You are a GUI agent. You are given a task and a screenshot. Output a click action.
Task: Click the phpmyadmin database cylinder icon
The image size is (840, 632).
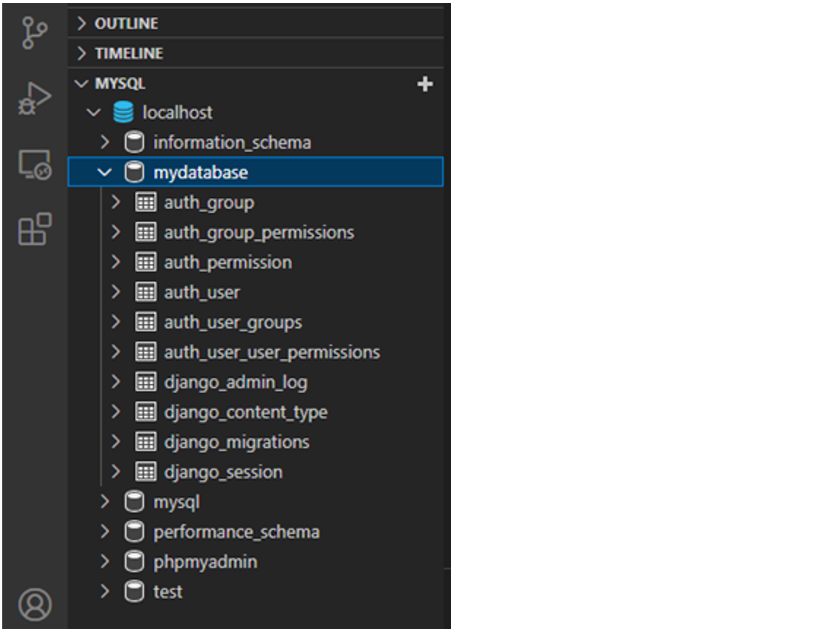coord(134,562)
